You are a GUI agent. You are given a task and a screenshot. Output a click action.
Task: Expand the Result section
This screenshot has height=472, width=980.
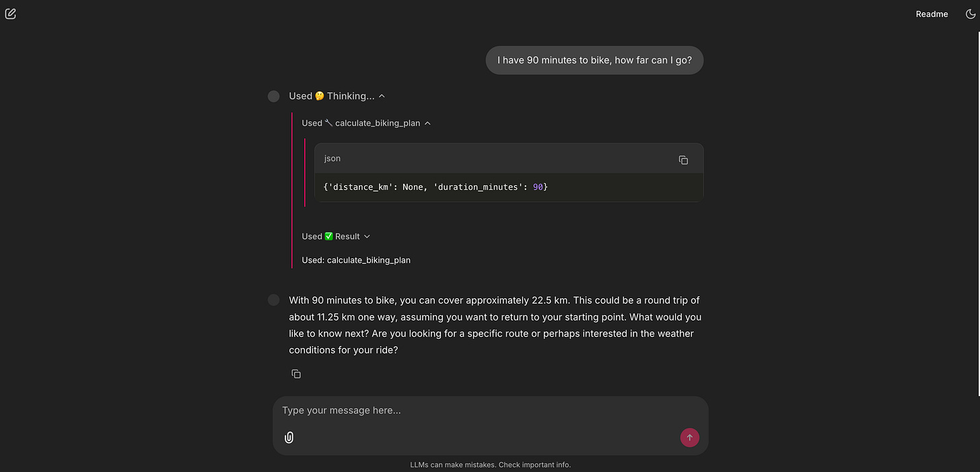[x=367, y=236]
